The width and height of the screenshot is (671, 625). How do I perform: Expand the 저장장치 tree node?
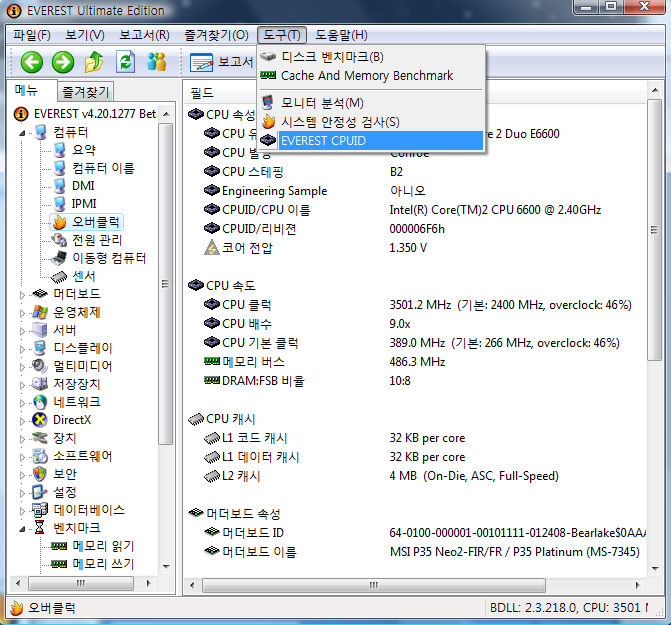click(22, 385)
